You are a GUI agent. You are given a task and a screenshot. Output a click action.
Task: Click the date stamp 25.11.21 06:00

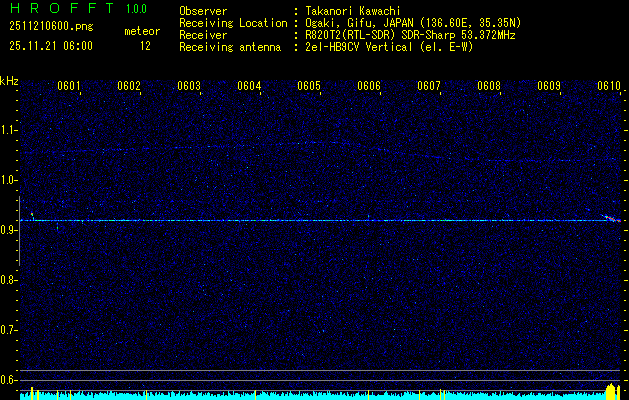[x=51, y=46]
